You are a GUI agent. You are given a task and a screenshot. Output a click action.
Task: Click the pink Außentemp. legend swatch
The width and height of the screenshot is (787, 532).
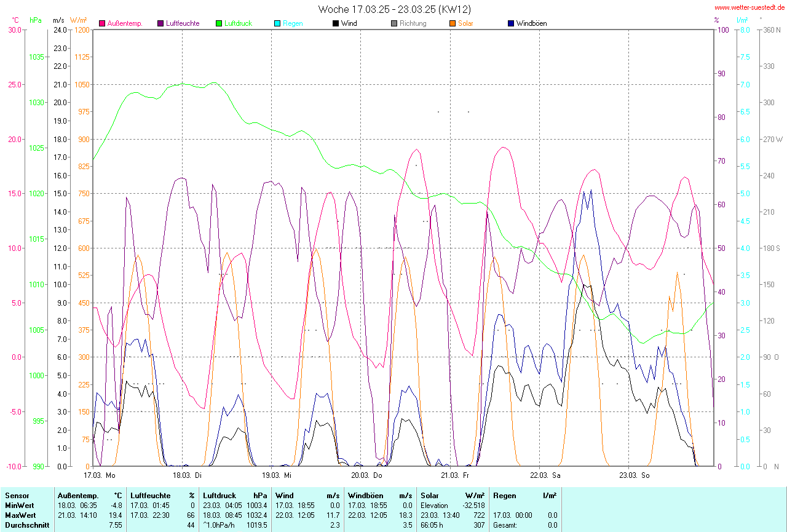click(x=102, y=23)
